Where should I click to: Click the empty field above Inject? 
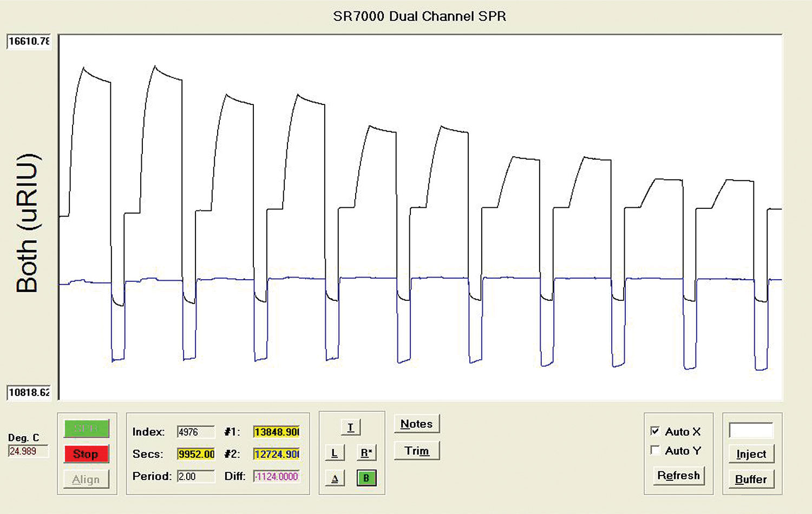point(751,431)
